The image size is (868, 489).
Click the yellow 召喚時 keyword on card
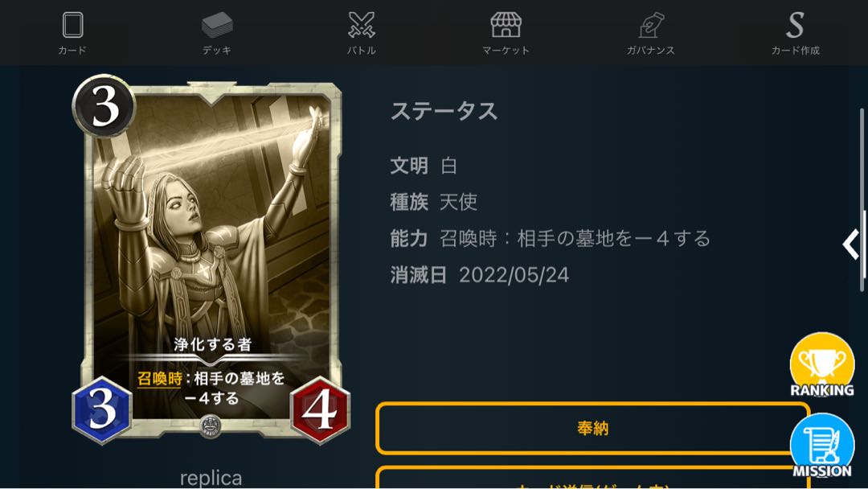[x=159, y=379]
